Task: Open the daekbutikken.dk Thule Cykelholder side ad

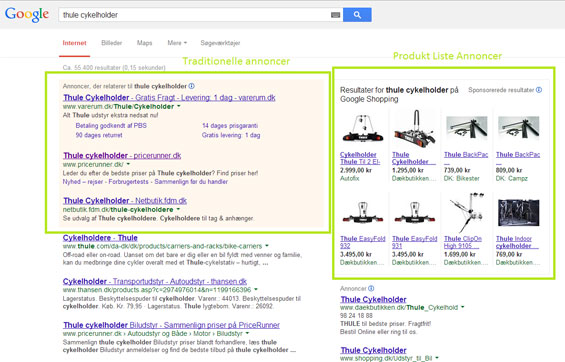Action: click(373, 299)
